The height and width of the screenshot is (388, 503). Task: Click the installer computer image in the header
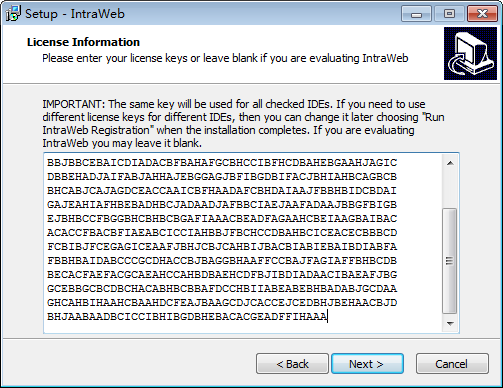point(470,53)
